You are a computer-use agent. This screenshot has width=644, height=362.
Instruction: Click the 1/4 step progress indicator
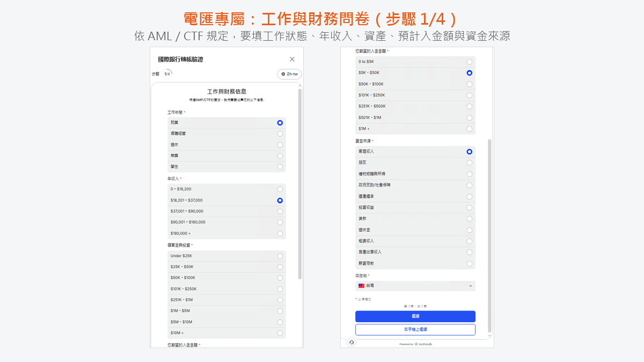click(167, 74)
